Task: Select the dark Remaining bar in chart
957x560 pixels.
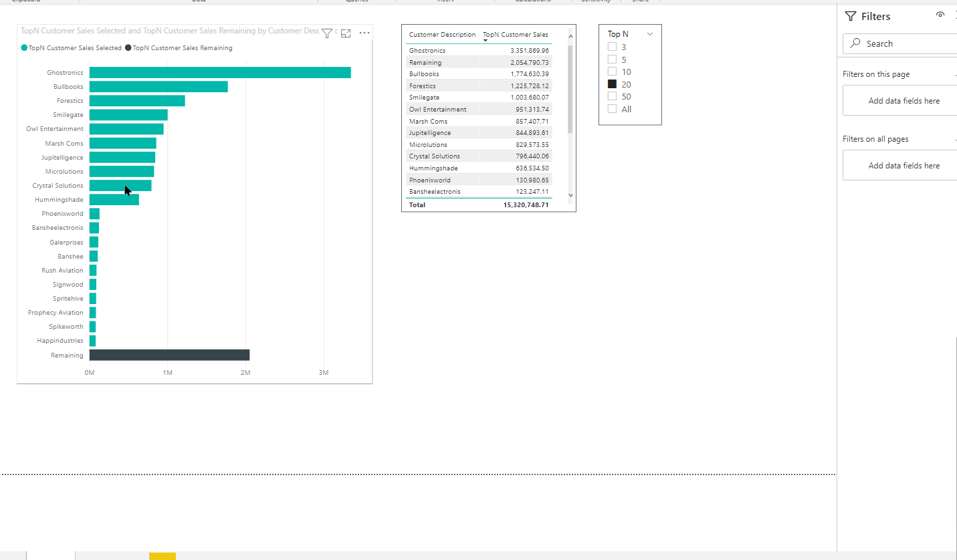Action: pos(169,355)
